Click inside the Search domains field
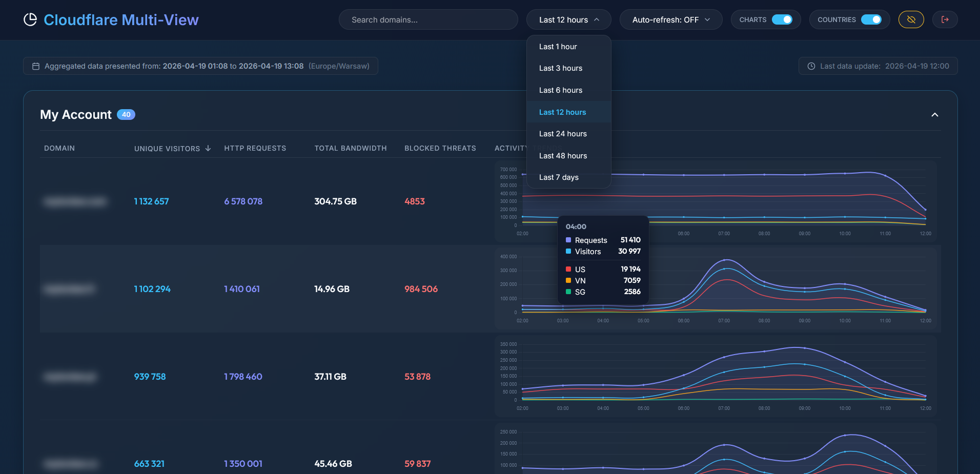The width and height of the screenshot is (980, 474). (x=428, y=19)
